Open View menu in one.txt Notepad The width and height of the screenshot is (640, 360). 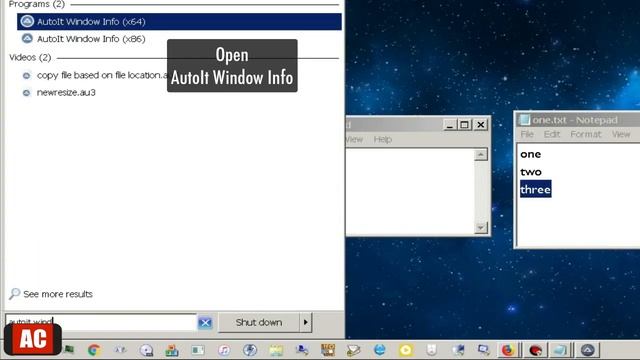[x=621, y=134]
